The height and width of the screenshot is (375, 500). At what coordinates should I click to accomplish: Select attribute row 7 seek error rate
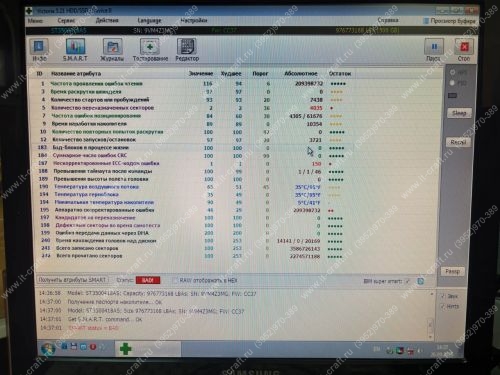point(195,116)
